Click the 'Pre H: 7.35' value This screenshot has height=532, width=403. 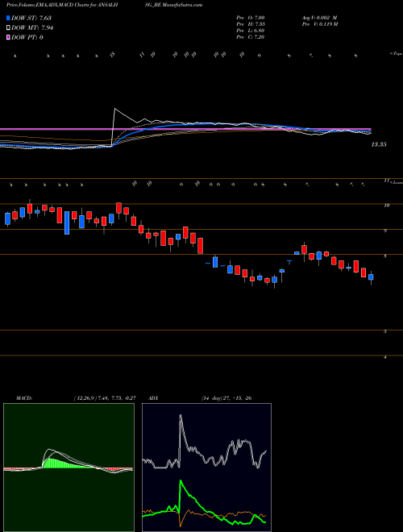pos(251,24)
